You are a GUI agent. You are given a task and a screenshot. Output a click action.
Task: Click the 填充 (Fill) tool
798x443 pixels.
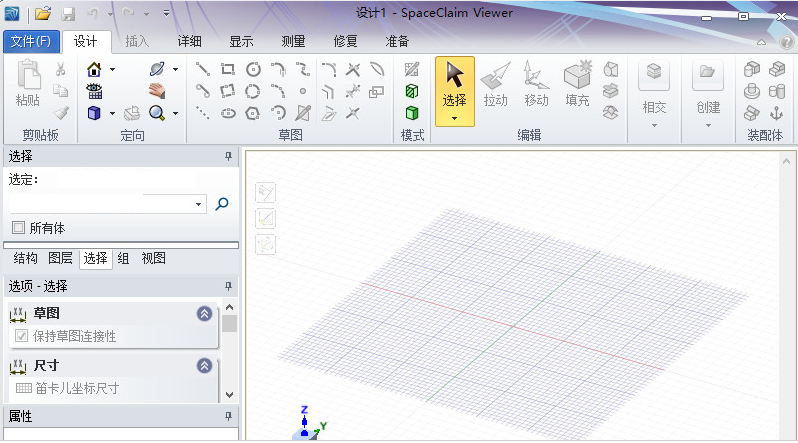[x=578, y=85]
